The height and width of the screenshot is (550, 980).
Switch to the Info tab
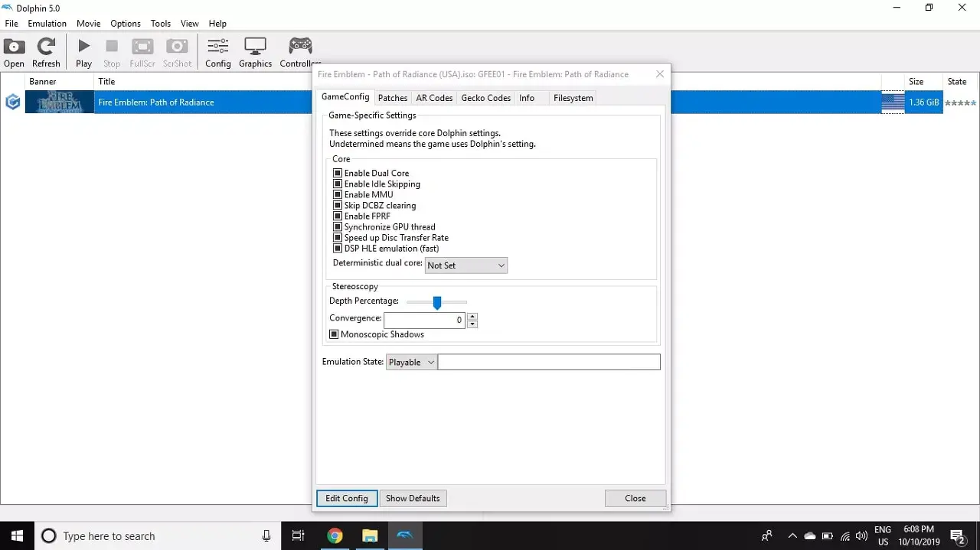coord(527,98)
